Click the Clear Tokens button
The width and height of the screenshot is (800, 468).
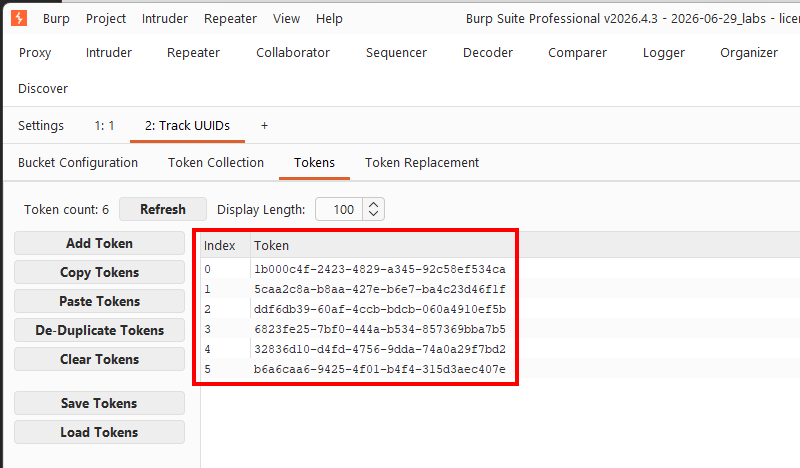[x=99, y=359]
